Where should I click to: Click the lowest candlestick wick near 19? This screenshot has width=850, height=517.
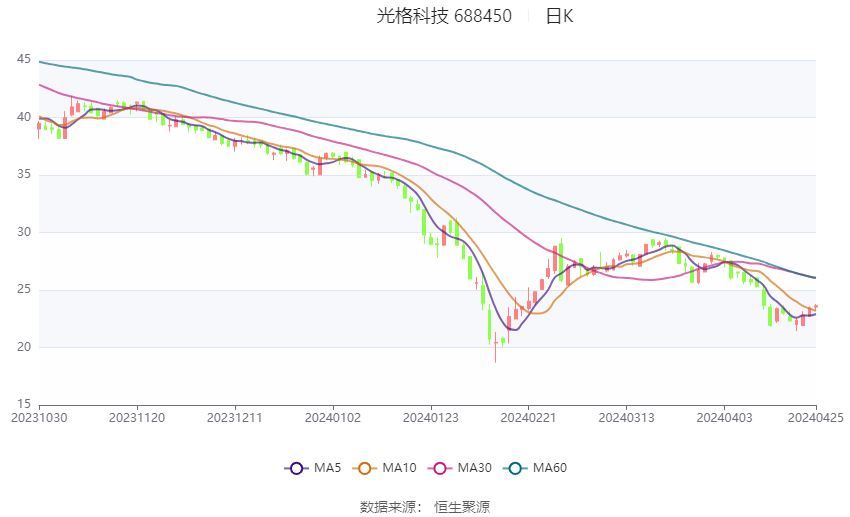click(x=495, y=348)
